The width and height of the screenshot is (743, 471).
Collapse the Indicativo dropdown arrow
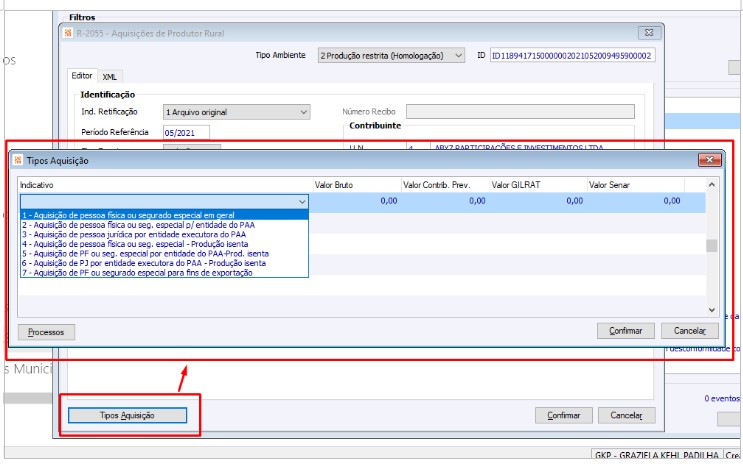302,202
